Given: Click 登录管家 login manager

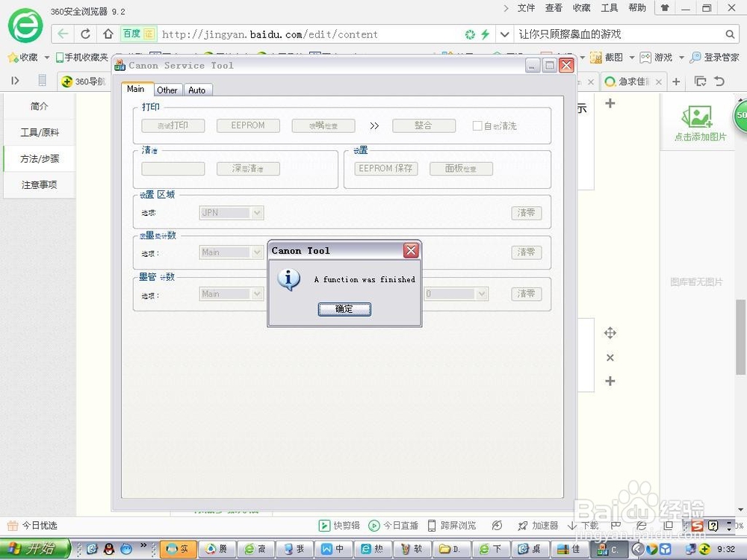Looking at the screenshot, I should pos(715,57).
